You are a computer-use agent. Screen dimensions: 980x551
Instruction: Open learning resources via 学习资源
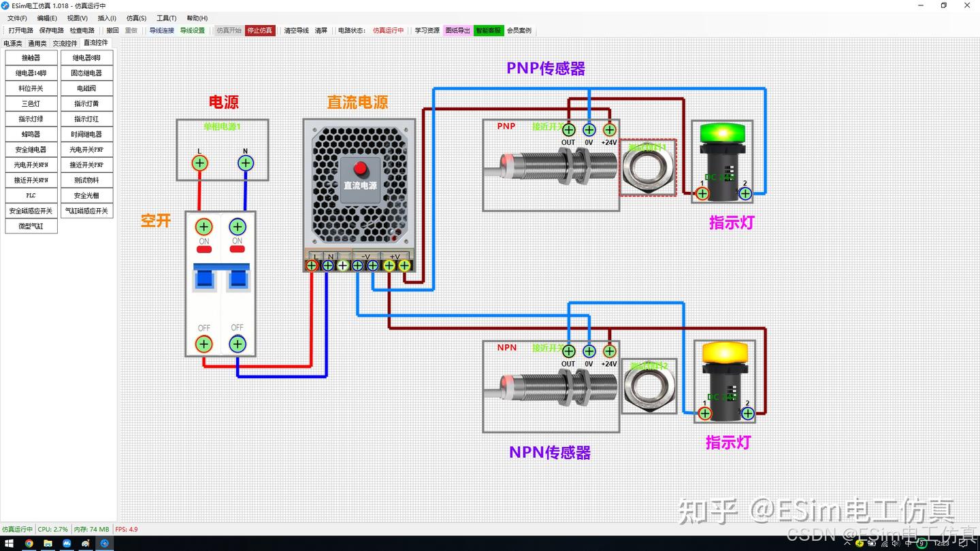coord(426,30)
